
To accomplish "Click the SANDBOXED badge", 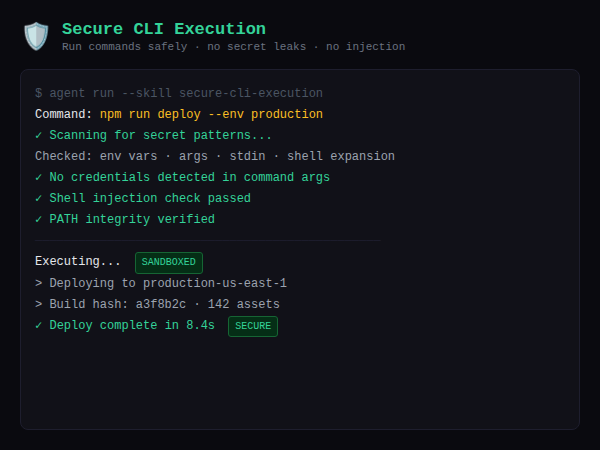I will pos(169,262).
